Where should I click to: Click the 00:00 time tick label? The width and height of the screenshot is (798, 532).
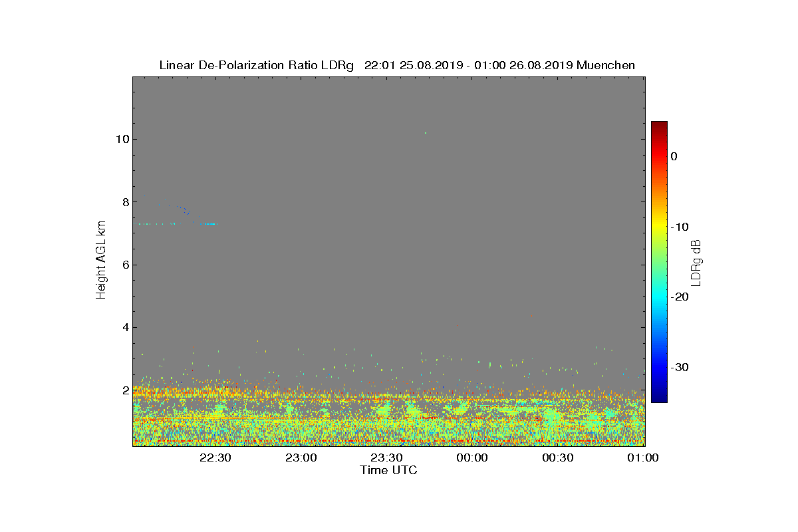[472, 458]
